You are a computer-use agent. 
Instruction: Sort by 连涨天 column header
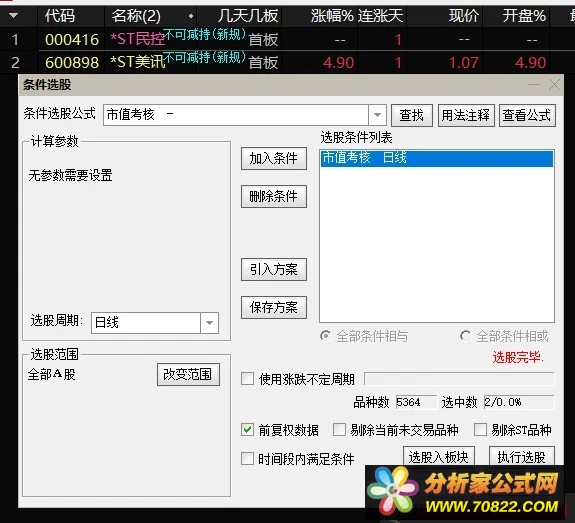[x=381, y=16]
